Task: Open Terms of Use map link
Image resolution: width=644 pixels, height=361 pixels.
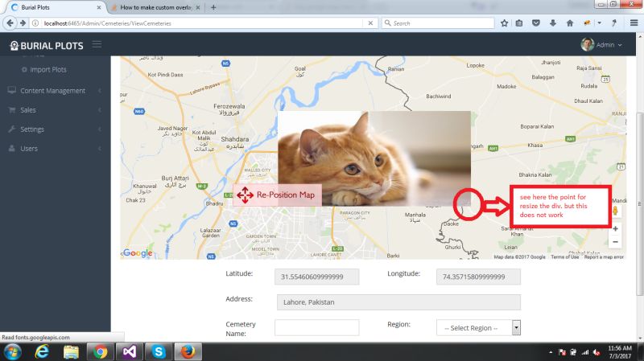Action: [x=565, y=256]
